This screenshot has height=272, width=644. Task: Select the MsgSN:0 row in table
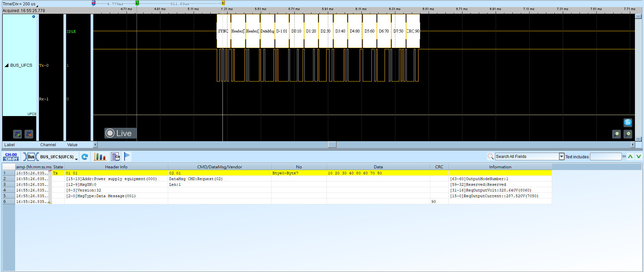coord(277,184)
